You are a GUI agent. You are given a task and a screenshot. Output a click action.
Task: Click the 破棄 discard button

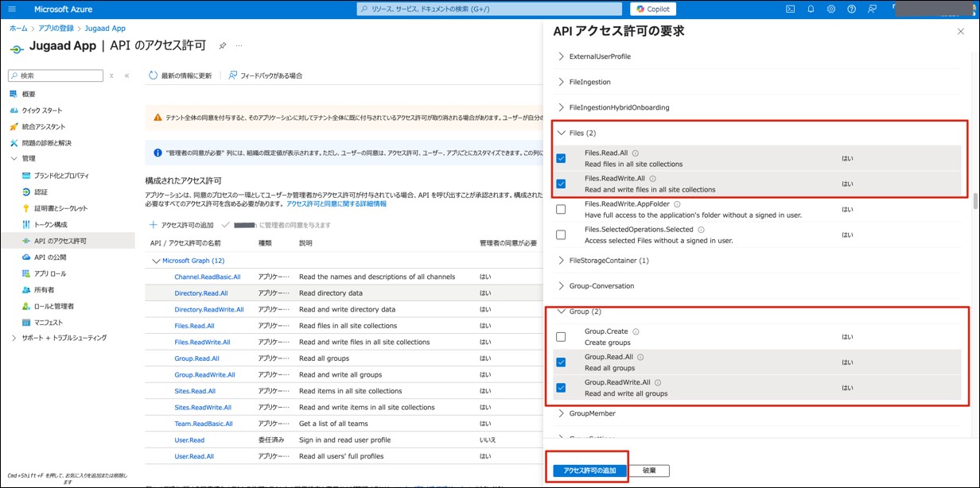(650, 471)
